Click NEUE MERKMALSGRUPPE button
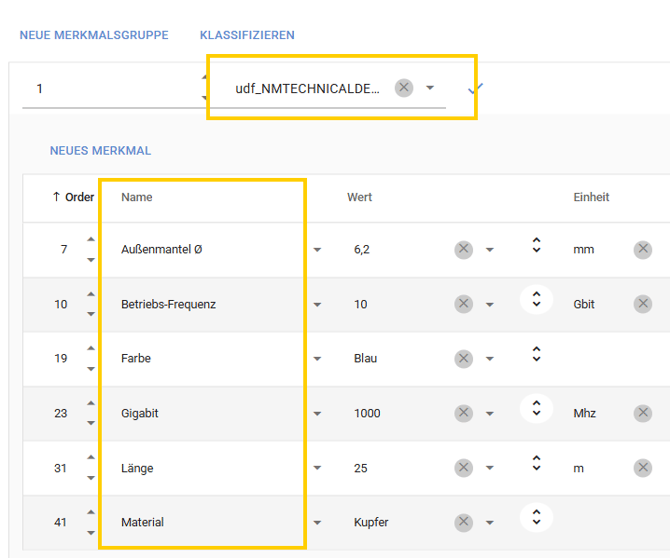Viewport: 670px width, 558px height. click(94, 35)
